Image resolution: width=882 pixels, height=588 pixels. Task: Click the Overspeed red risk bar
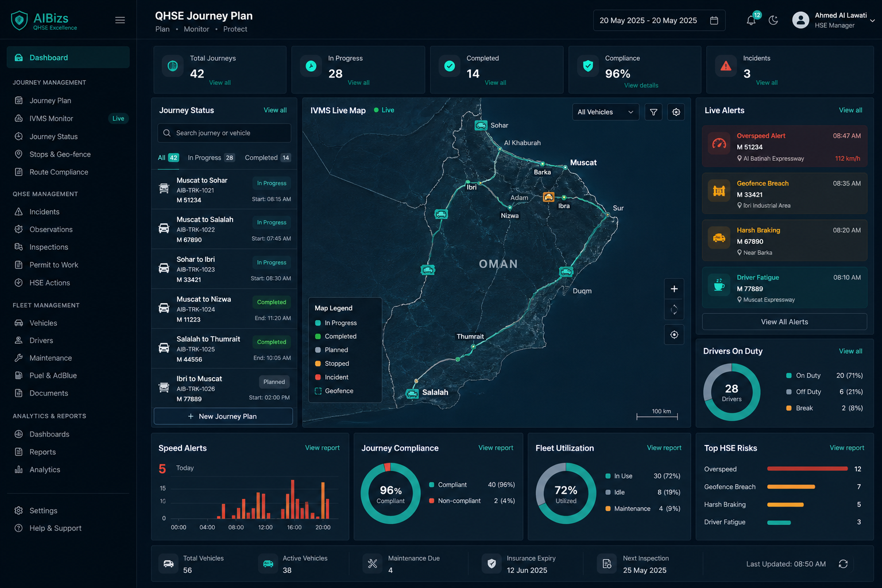pos(807,469)
